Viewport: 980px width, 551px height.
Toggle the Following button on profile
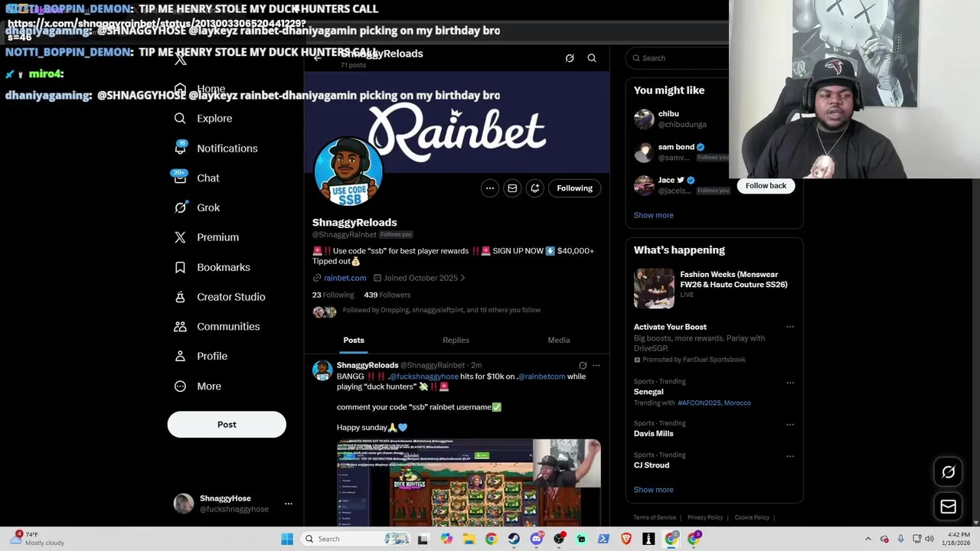pos(574,188)
